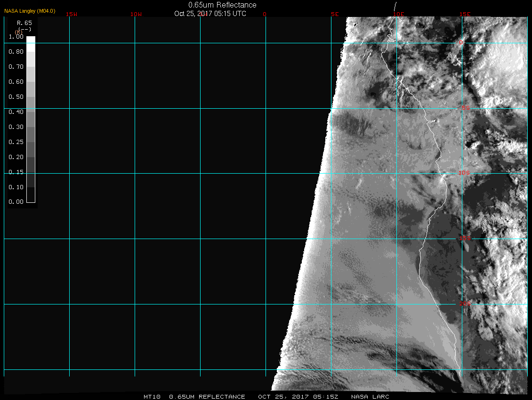The width and height of the screenshot is (532, 400).
Task: Click the '10S' latitude label
Action: (464, 173)
